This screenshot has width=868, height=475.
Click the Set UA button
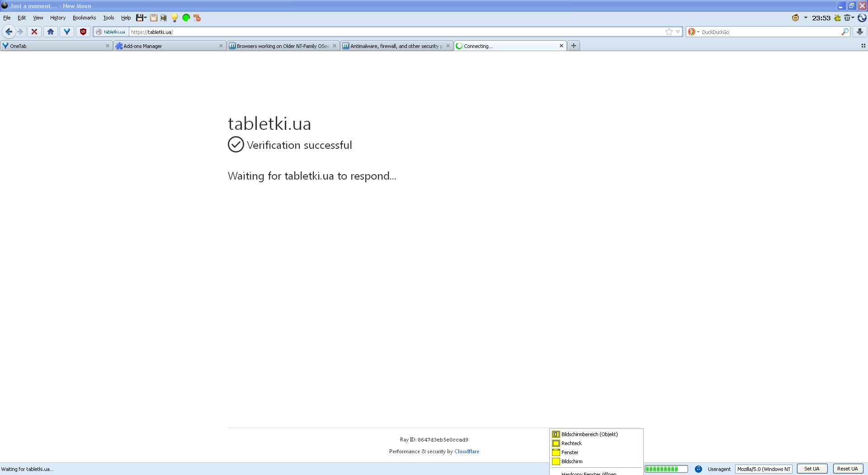tap(812, 469)
